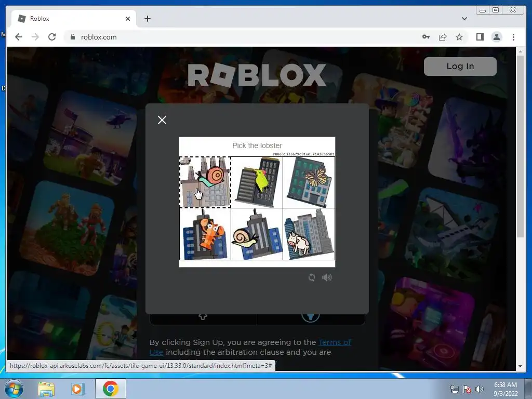Image resolution: width=532 pixels, height=399 pixels.
Task: Select the snail tile with dashed border
Action: pyautogui.click(x=205, y=182)
